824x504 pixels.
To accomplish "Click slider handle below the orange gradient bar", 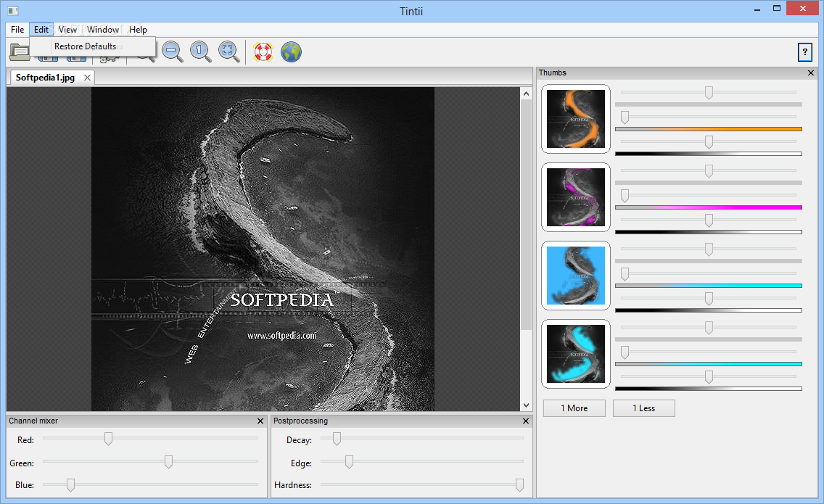I will 709,142.
